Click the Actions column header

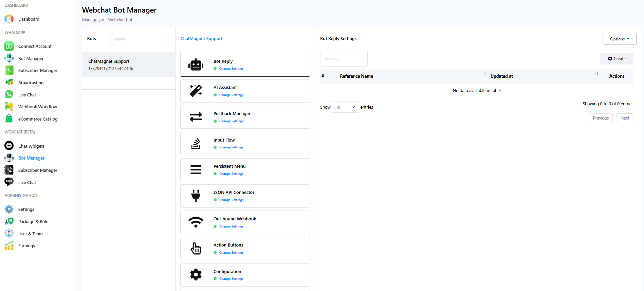(617, 76)
